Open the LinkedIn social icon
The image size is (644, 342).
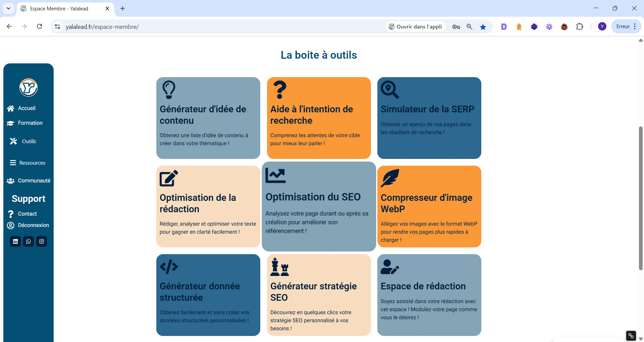pos(15,241)
